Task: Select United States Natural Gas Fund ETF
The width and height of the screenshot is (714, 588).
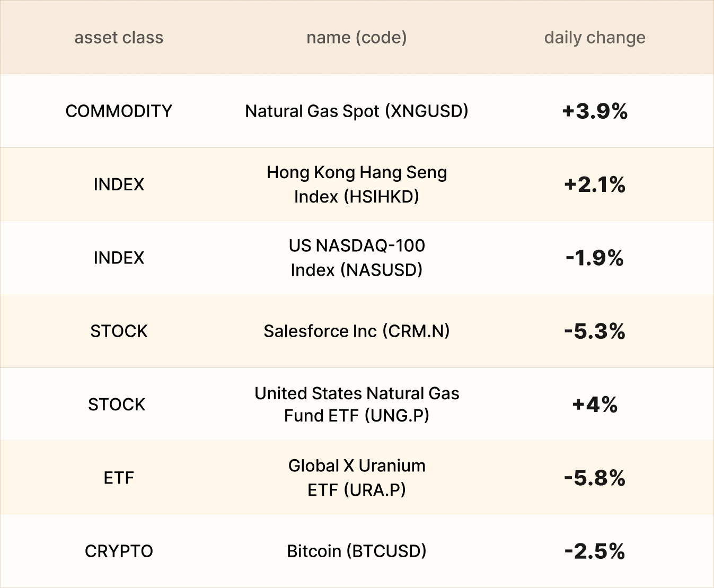Action: click(356, 404)
